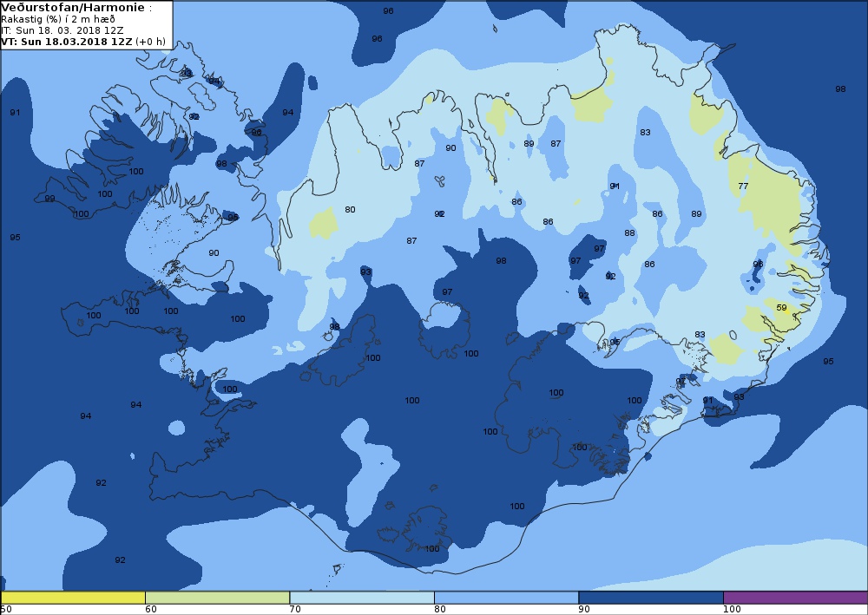Screen dimensions: 868x615
Task: Click the 'IT: Sun 18. 03. 2018 12Z' line
Action: [x=62, y=30]
